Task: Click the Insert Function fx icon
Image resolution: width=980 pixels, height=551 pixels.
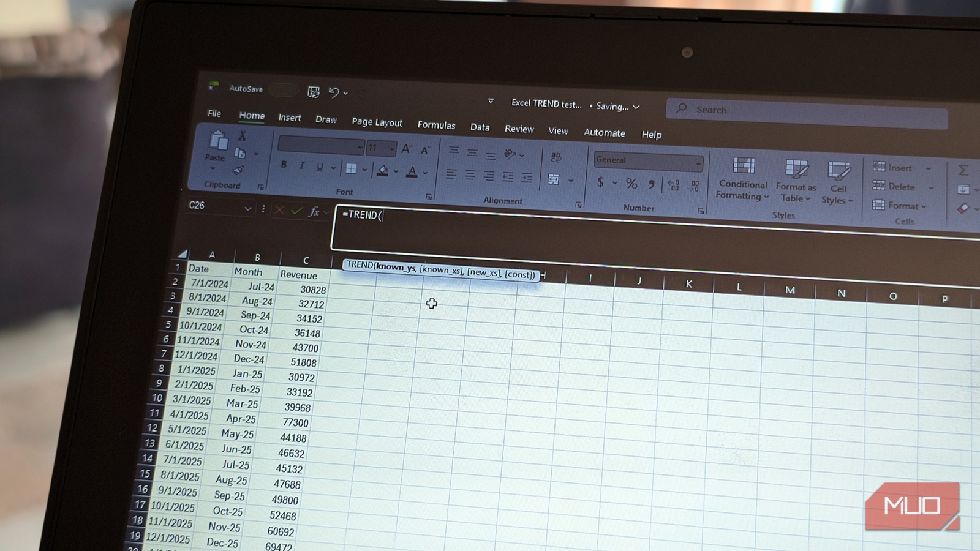Action: point(314,212)
